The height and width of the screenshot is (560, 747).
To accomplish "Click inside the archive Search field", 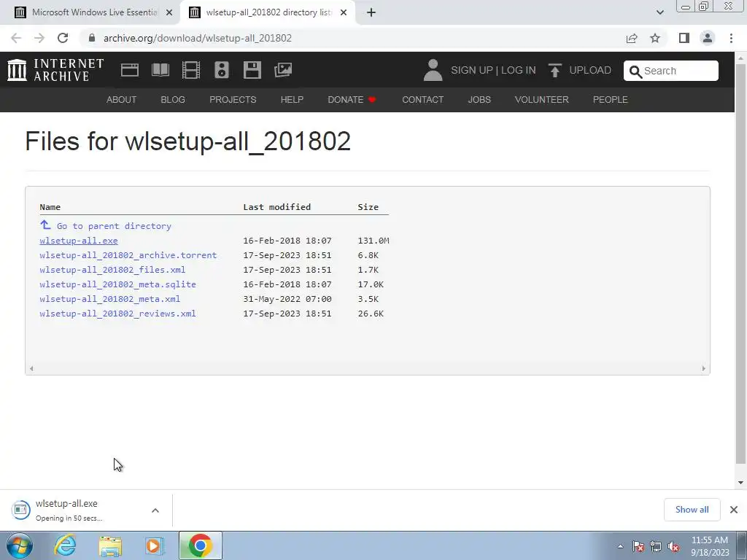I will [671, 71].
